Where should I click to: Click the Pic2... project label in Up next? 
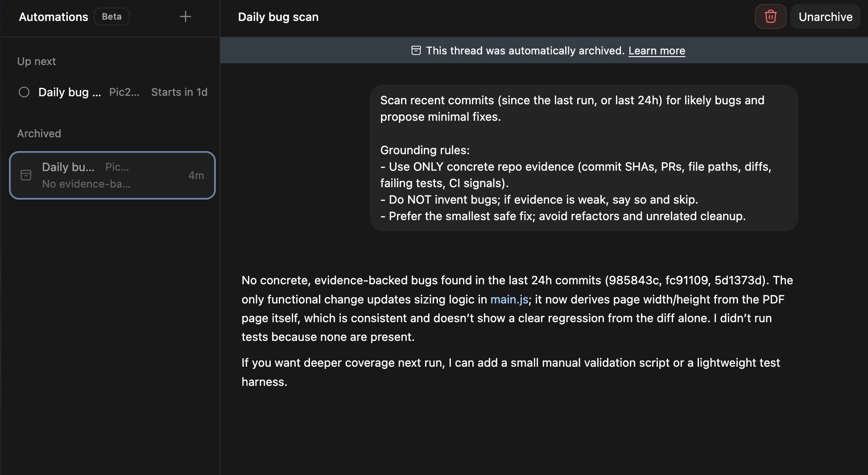pos(124,92)
